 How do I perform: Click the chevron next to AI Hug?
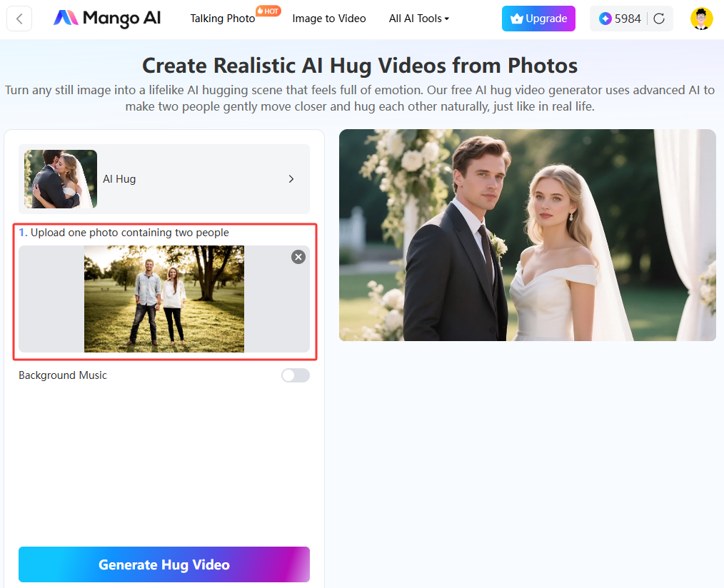coord(291,179)
